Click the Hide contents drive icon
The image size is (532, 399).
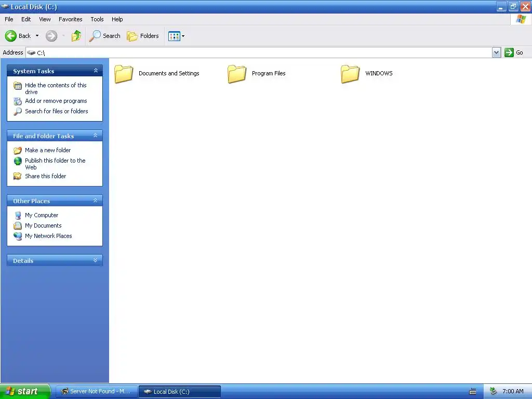18,86
